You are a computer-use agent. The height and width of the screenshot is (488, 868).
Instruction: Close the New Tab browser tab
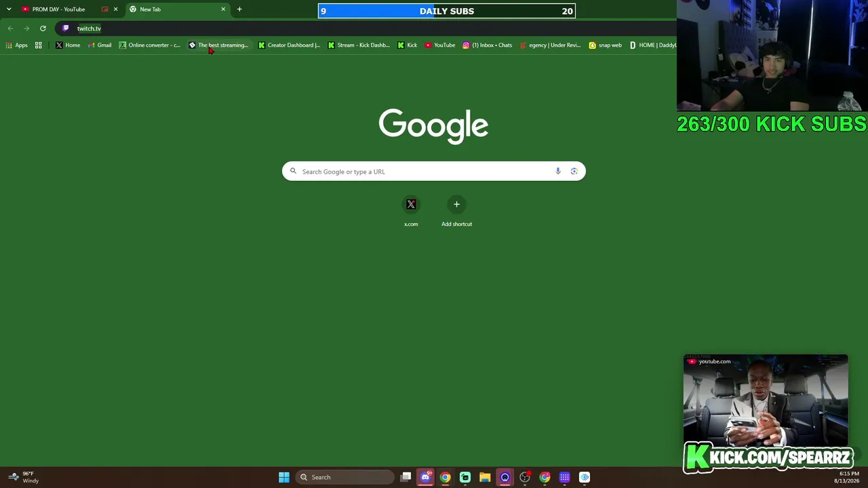(223, 9)
